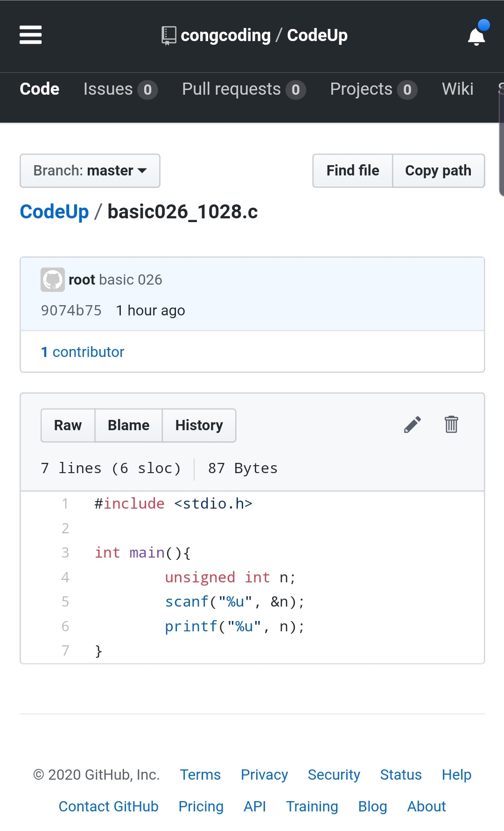The image size is (504, 831).
Task: Select line number 7 in code
Action: (65, 651)
